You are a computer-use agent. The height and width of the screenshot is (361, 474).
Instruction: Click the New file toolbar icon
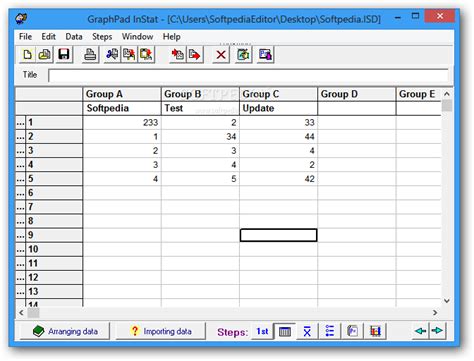(27, 55)
